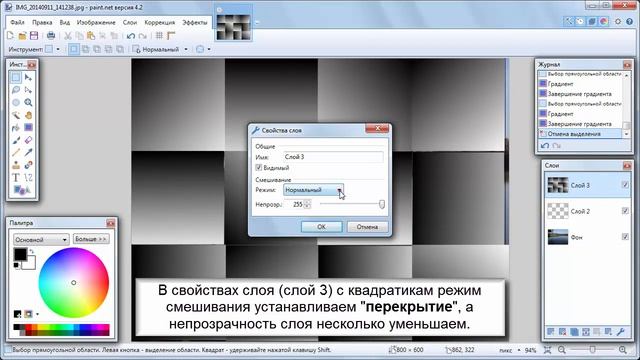Viewport: 640px width, 360px height.
Task: Click the Имя input field with Слой 3
Action: (333, 157)
